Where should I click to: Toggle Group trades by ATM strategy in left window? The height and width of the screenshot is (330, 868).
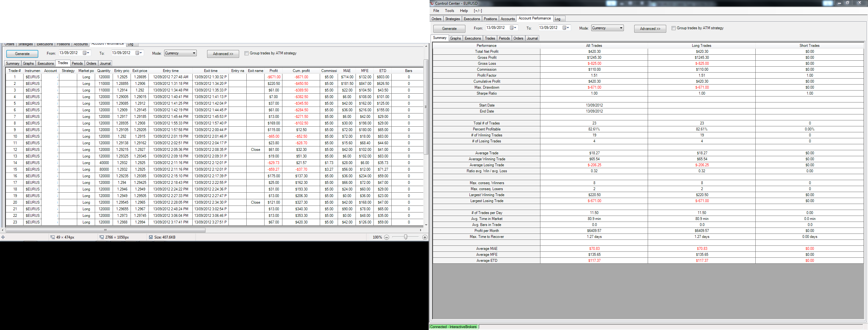246,53
